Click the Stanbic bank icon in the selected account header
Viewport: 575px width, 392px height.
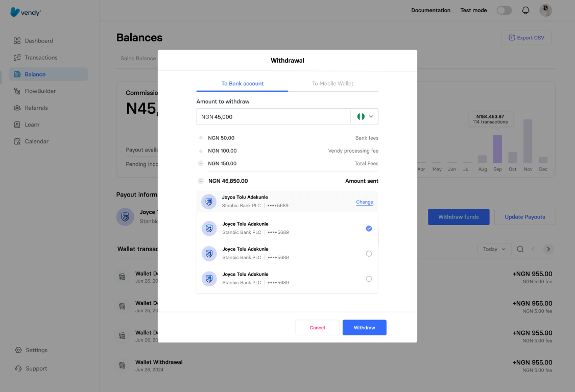209,202
